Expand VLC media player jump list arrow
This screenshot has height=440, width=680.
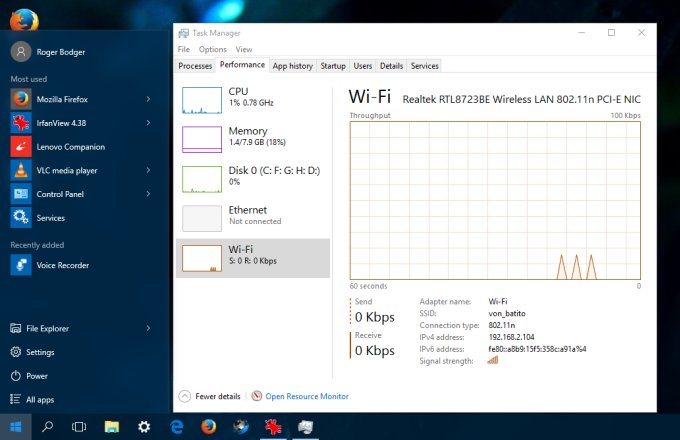coord(148,170)
